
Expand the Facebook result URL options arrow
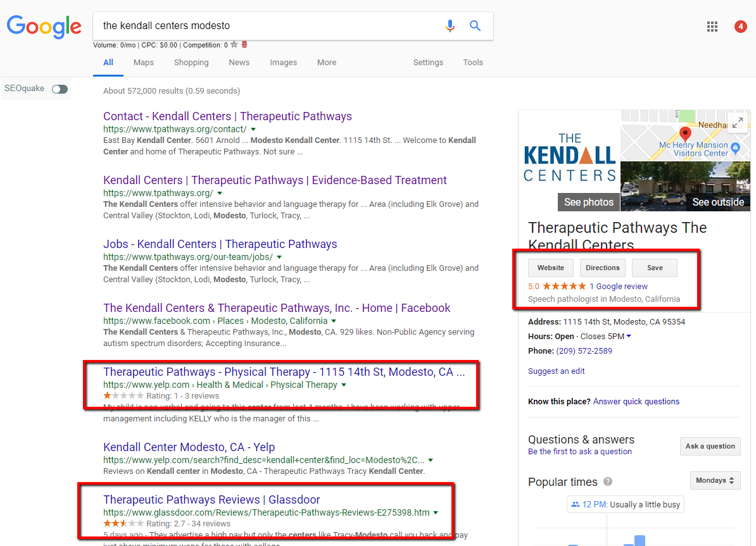[x=334, y=321]
